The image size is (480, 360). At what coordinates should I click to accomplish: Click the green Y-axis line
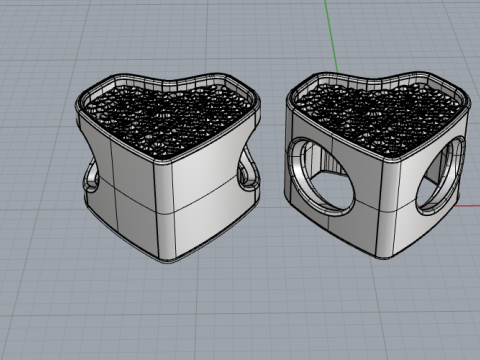(x=331, y=35)
